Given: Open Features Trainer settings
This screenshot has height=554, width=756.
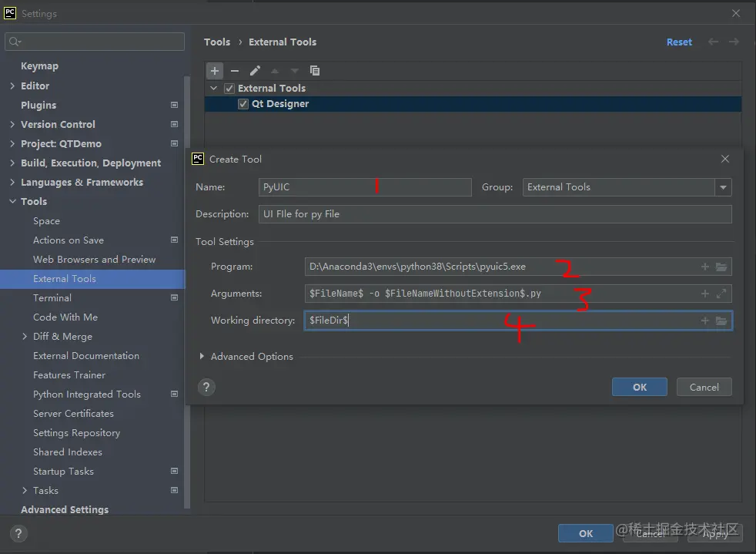Looking at the screenshot, I should (69, 375).
